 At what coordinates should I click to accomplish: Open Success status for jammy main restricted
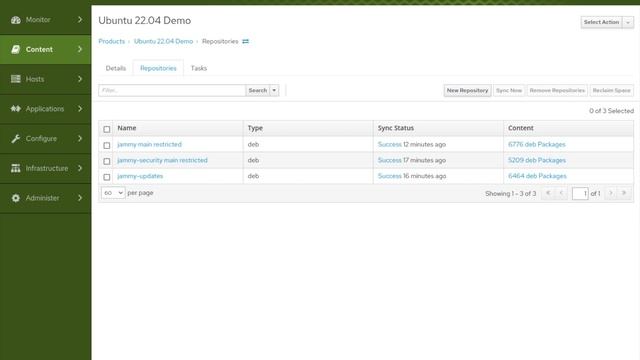pos(390,144)
